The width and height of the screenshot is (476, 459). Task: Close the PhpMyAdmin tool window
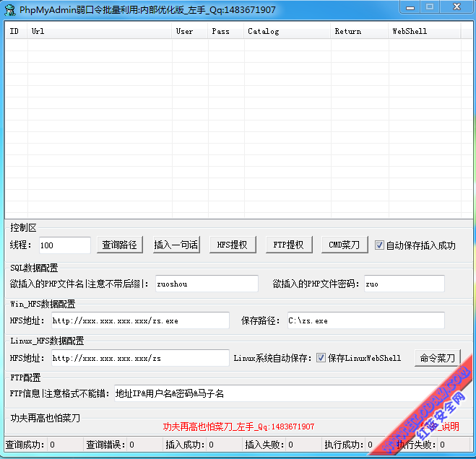(x=456, y=7)
